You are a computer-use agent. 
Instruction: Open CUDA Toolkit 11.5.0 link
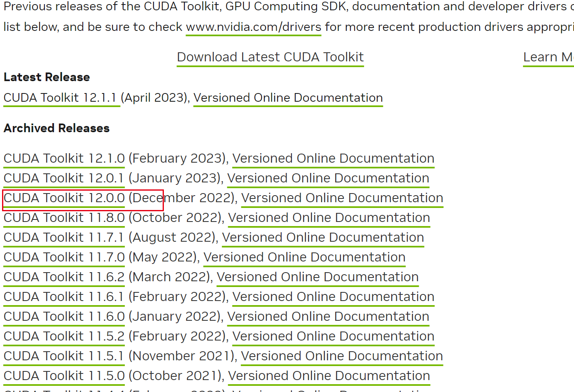click(x=64, y=376)
